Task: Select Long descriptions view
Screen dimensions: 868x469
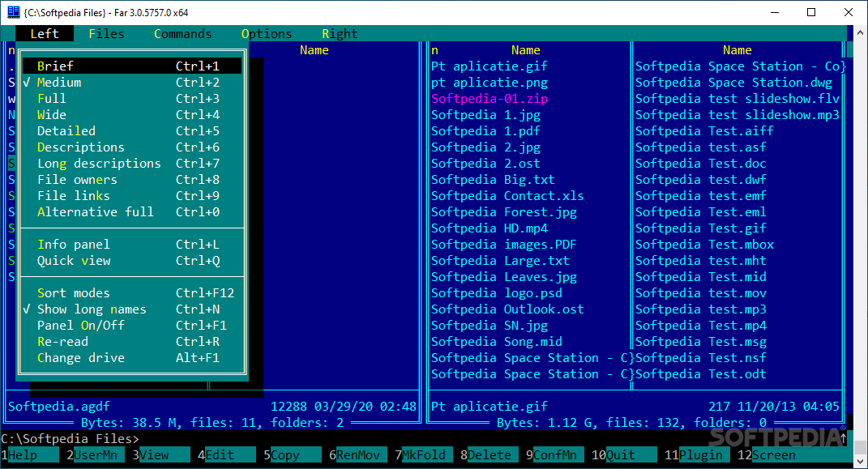Action: [132, 163]
